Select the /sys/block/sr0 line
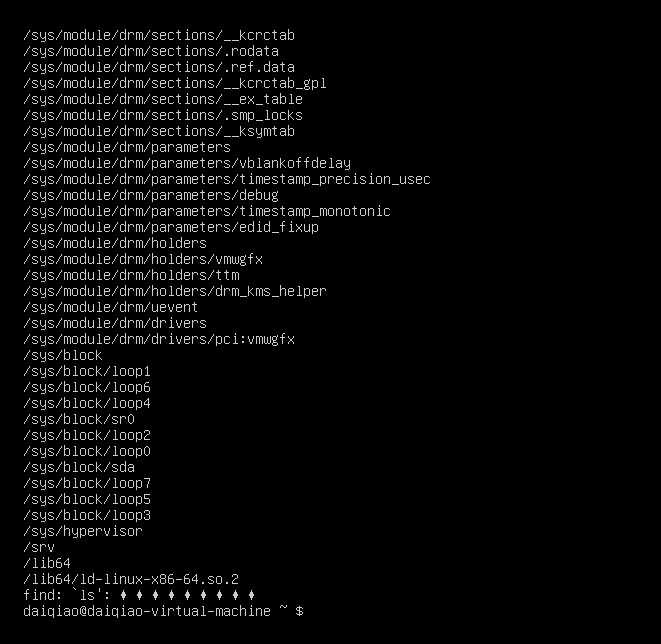 (79, 420)
